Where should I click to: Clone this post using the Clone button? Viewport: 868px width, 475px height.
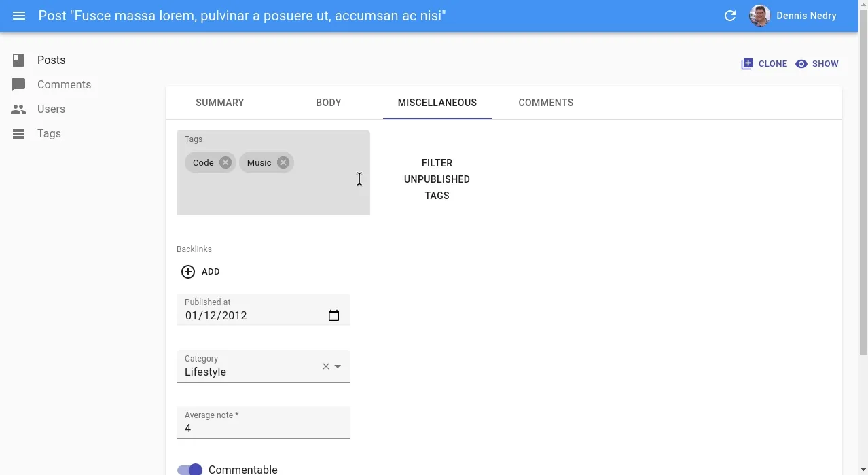pos(765,63)
